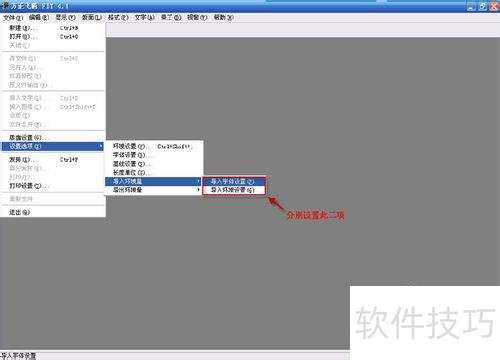Select 打印设置 in the File menu
This screenshot has height=360, width=500.
tap(53, 186)
